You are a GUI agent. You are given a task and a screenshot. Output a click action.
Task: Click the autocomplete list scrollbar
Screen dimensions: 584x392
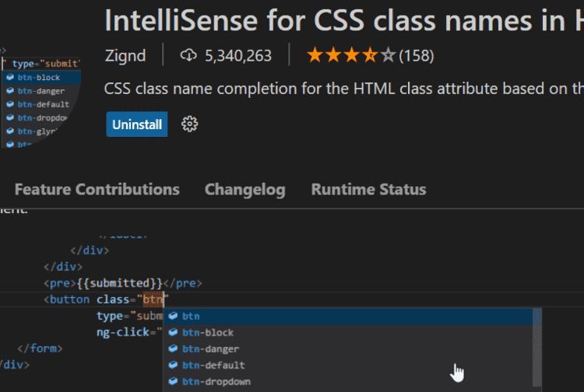point(537,349)
